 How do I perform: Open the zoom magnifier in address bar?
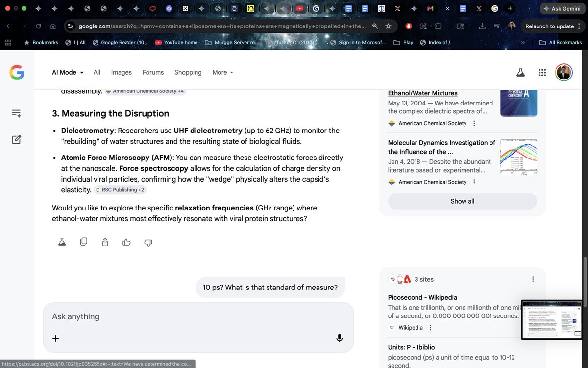pos(375,26)
